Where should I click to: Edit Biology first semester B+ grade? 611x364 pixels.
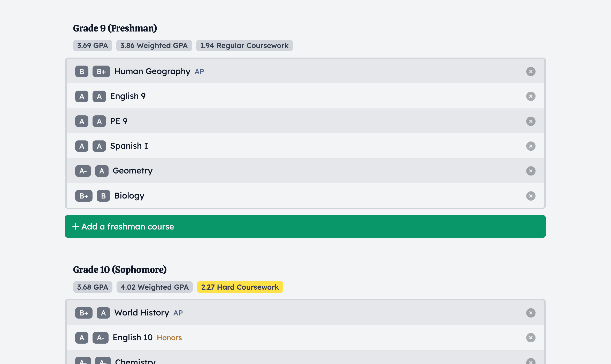point(84,196)
